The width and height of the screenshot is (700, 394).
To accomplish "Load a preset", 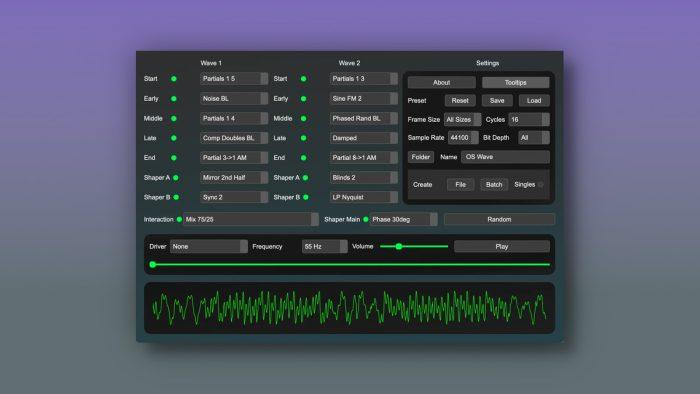I will [x=534, y=101].
